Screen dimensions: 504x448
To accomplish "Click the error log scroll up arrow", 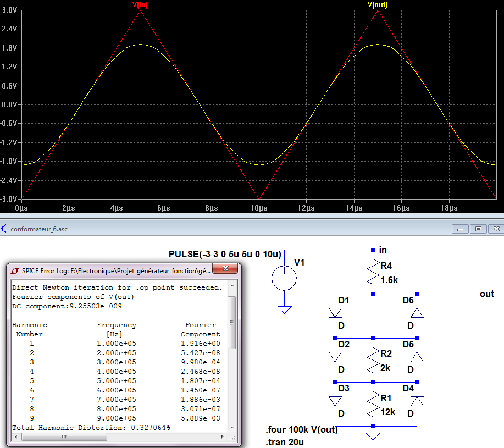I will (x=232, y=285).
